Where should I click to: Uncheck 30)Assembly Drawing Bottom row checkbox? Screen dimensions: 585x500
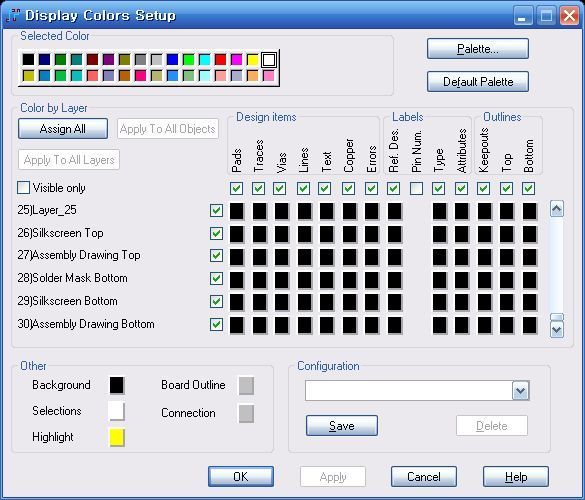pyautogui.click(x=216, y=324)
